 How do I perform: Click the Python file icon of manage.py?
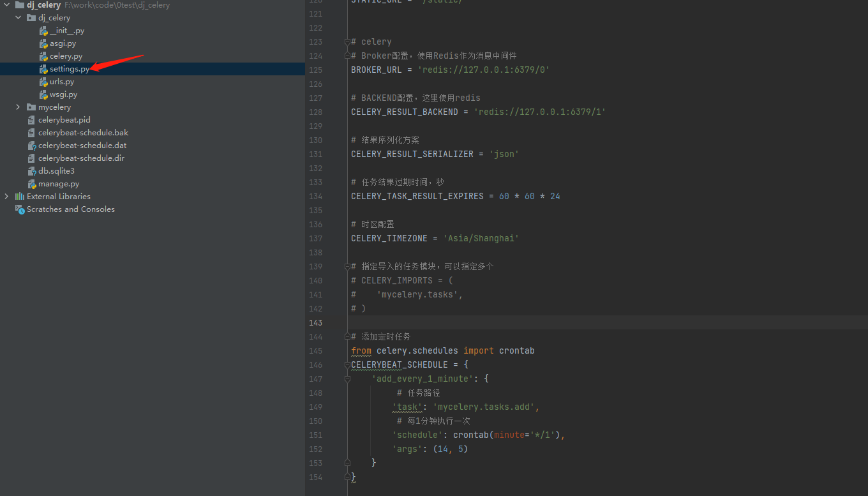point(32,184)
